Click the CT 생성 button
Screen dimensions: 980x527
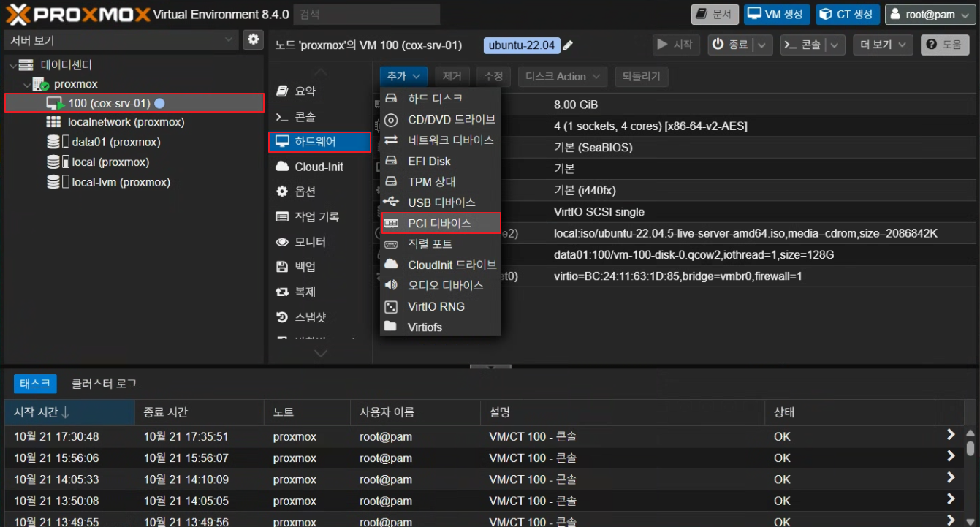(x=848, y=14)
